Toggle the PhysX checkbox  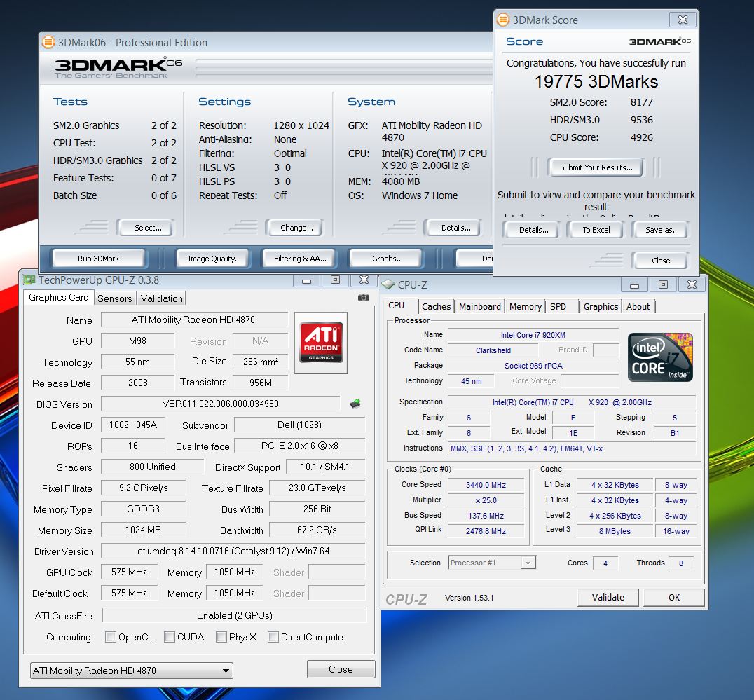(221, 637)
